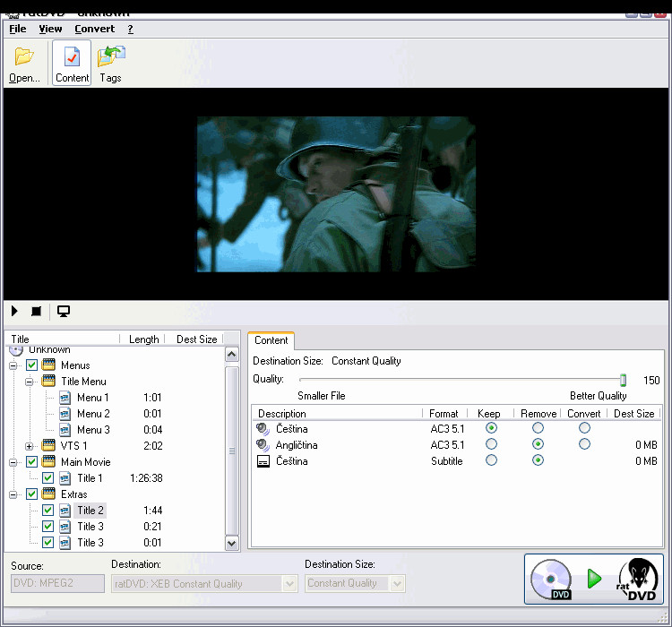This screenshot has width=672, height=627.
Task: Open the ? help menu
Action: coord(130,29)
